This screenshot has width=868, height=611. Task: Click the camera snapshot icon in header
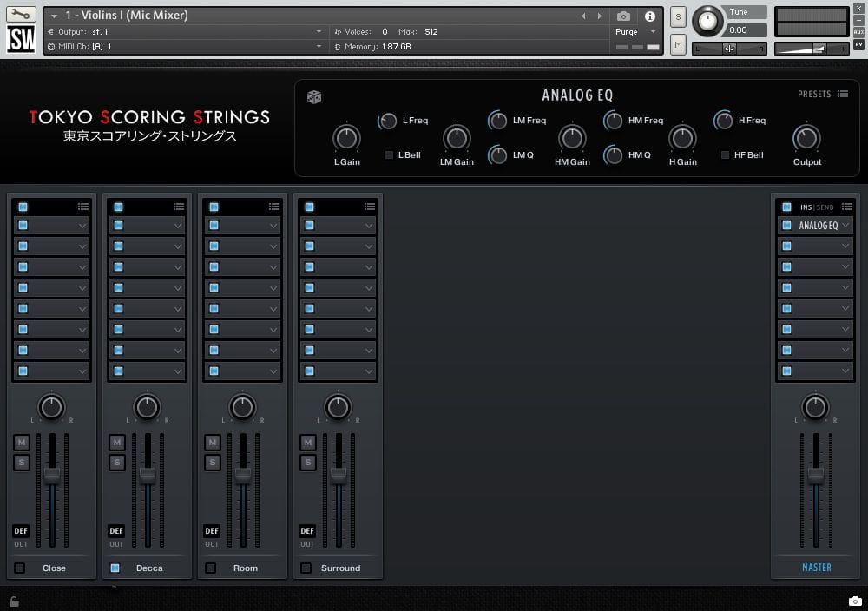click(x=623, y=16)
